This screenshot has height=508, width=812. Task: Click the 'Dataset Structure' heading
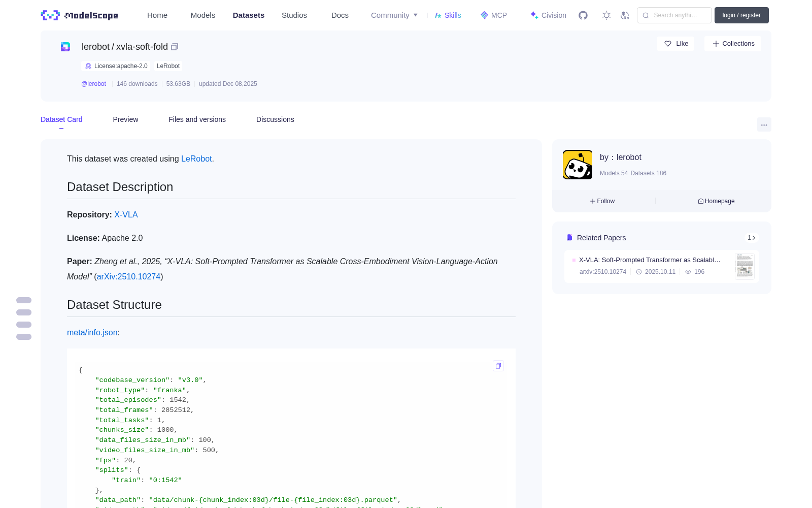click(114, 305)
